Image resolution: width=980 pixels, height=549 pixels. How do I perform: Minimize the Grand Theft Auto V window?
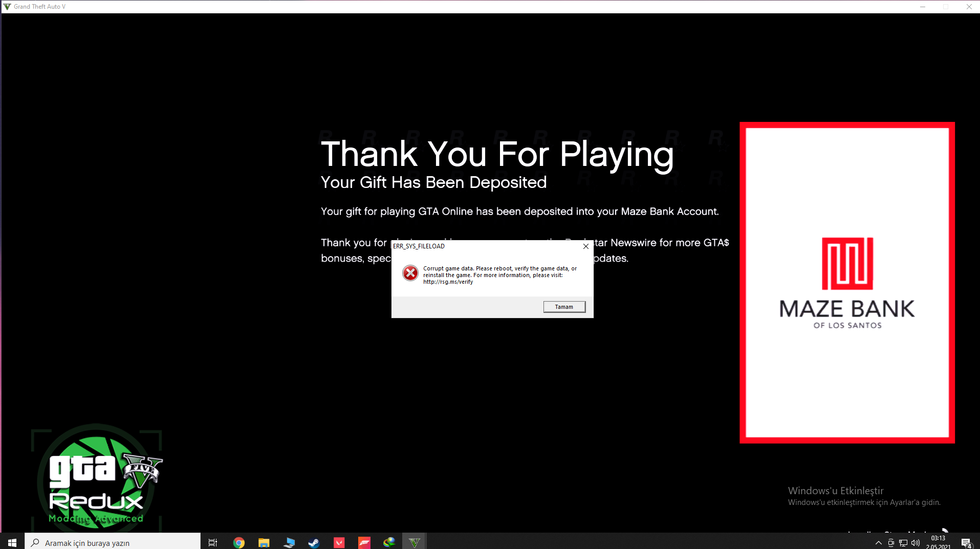point(923,7)
